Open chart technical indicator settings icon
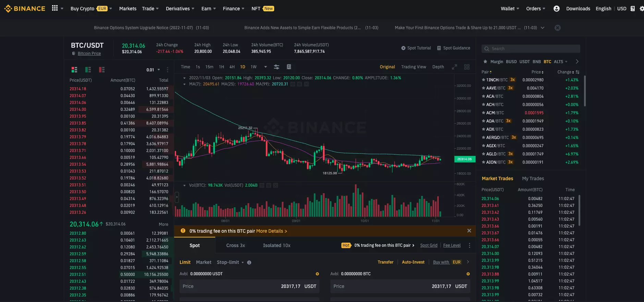644x302 pixels. coord(277,67)
